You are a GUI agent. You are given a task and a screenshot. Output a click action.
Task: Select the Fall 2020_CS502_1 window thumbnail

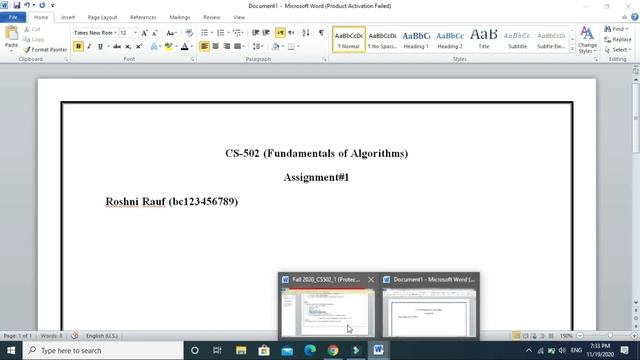tap(327, 305)
